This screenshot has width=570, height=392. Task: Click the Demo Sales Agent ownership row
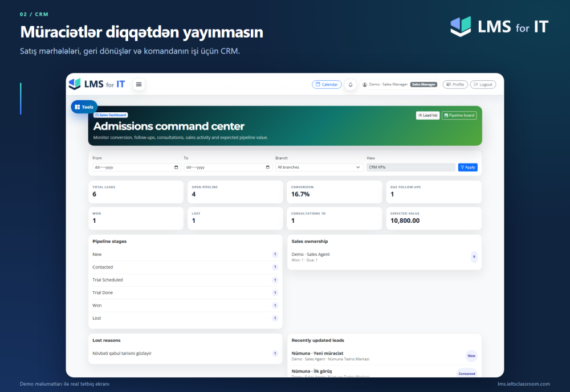(384, 257)
